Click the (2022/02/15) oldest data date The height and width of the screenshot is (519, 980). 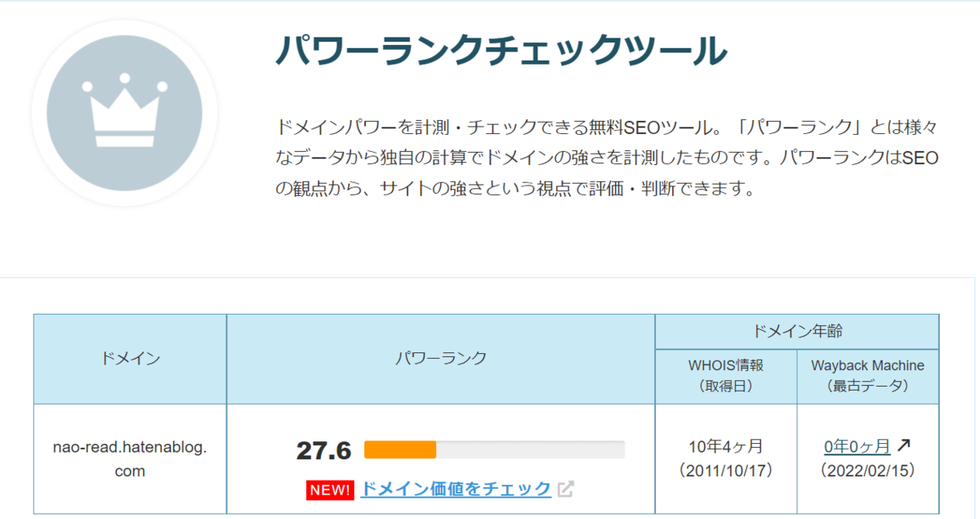868,471
